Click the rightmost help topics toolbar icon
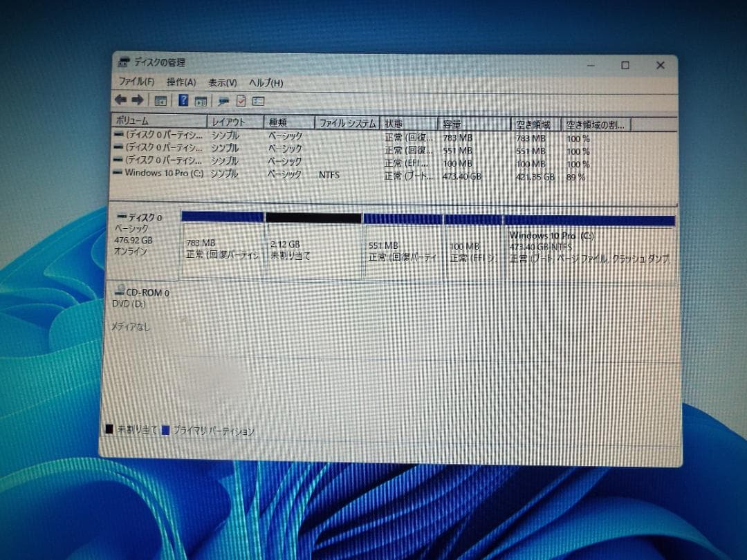This screenshot has width=747, height=560. pos(257,100)
